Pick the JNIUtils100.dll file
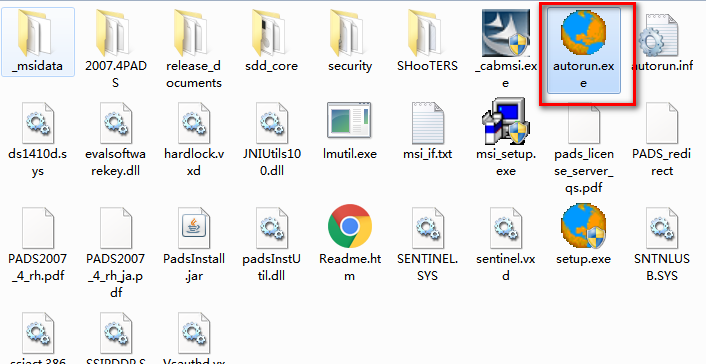706x364 pixels. (x=272, y=140)
